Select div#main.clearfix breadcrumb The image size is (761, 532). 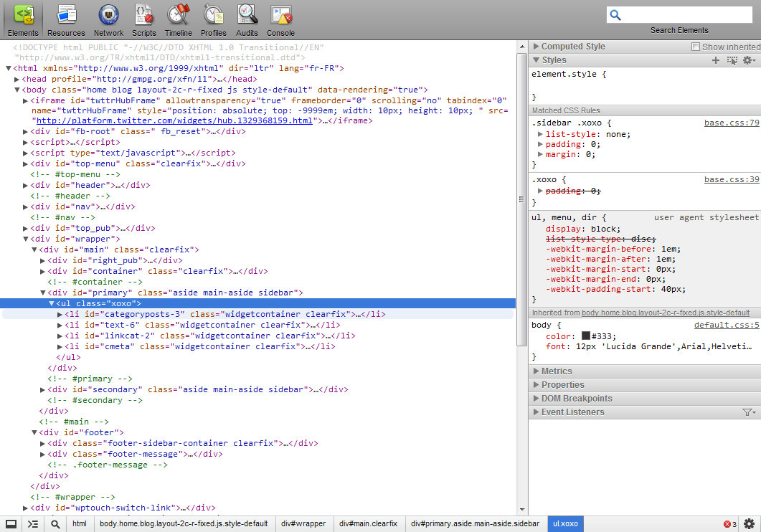click(368, 524)
